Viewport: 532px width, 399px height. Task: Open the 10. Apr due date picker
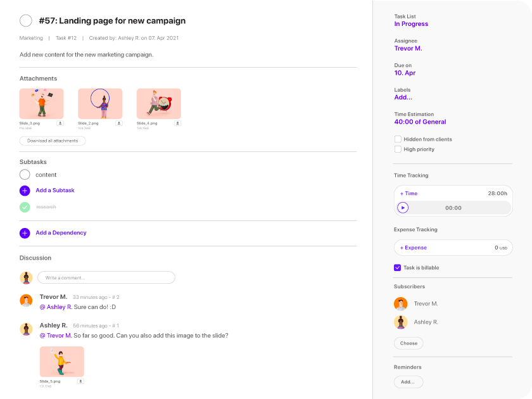405,73
